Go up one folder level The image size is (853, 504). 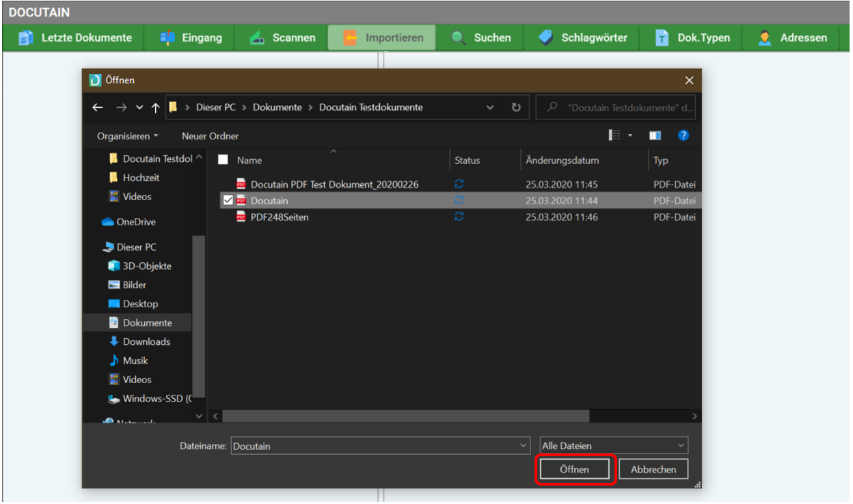[x=156, y=107]
